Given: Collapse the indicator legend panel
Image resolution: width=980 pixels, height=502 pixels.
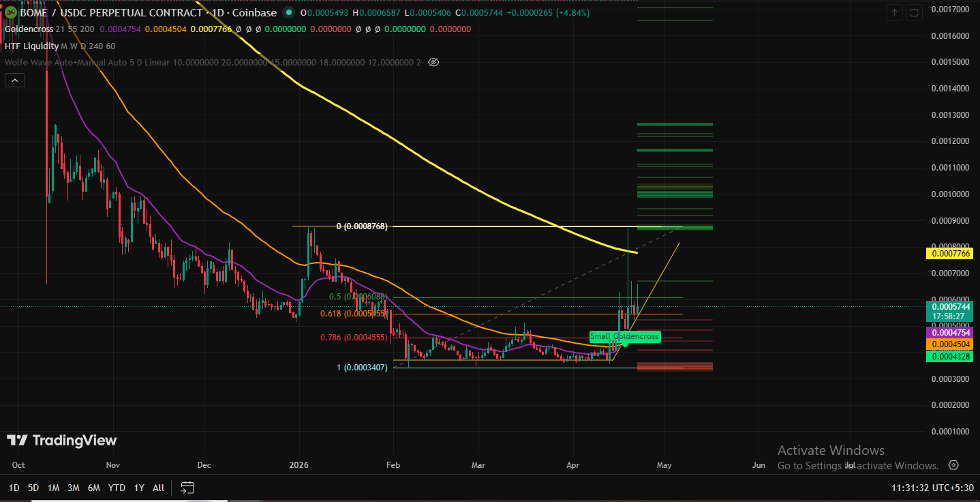Looking at the screenshot, I should pos(14,80).
